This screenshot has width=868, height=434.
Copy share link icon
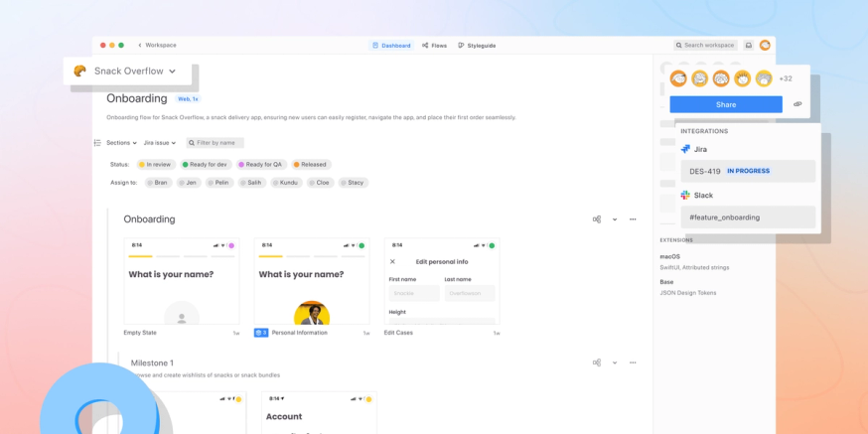click(x=797, y=104)
